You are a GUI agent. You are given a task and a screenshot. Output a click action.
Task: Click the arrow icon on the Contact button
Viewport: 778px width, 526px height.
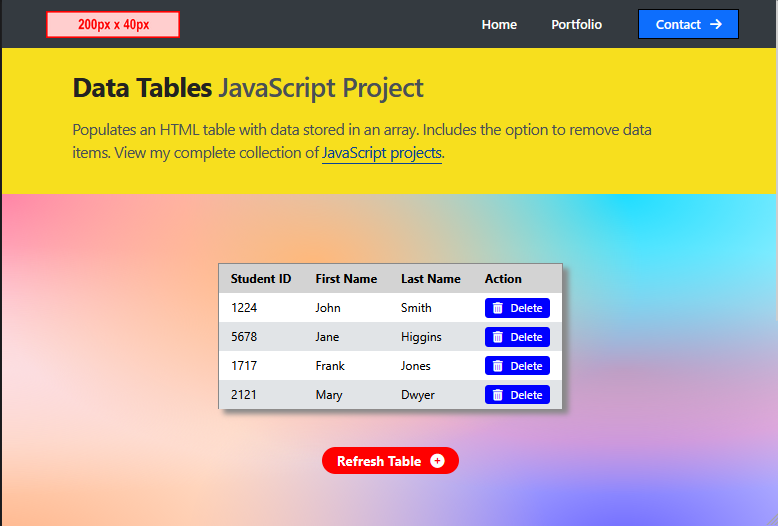pos(715,24)
